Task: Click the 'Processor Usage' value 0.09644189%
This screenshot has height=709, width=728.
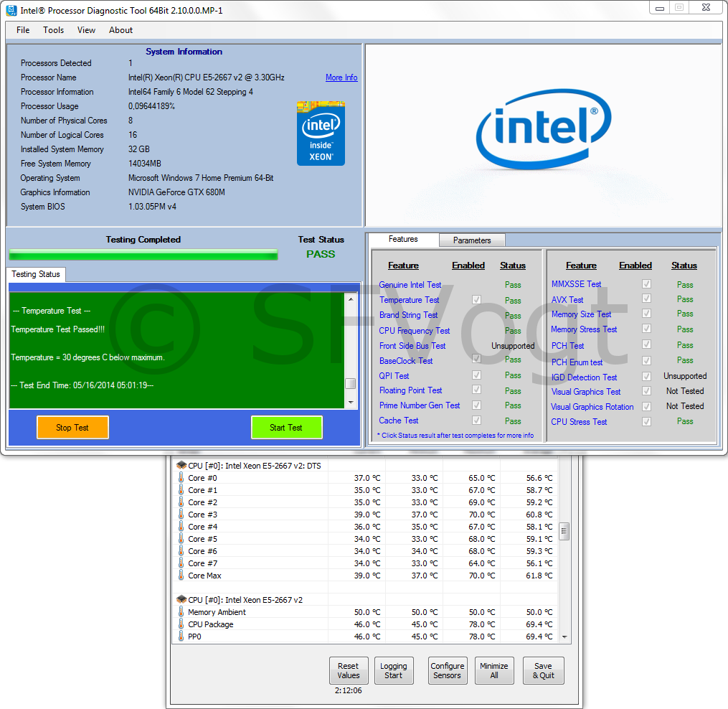Action: tap(151, 106)
